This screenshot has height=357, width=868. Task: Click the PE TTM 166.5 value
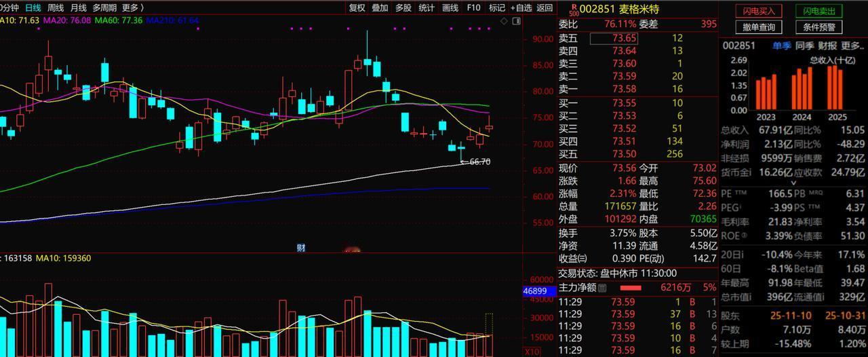coord(781,194)
